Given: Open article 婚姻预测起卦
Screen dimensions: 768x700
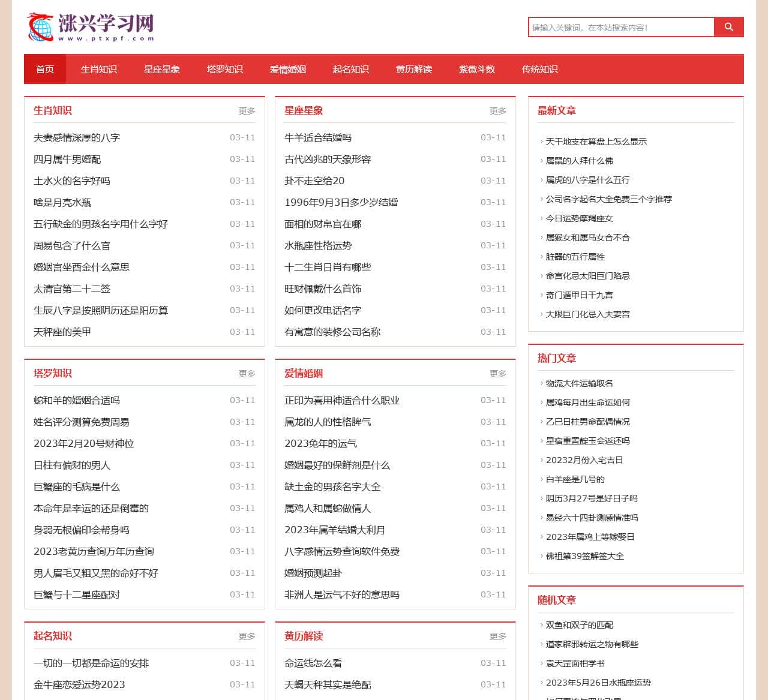Looking at the screenshot, I should [313, 573].
